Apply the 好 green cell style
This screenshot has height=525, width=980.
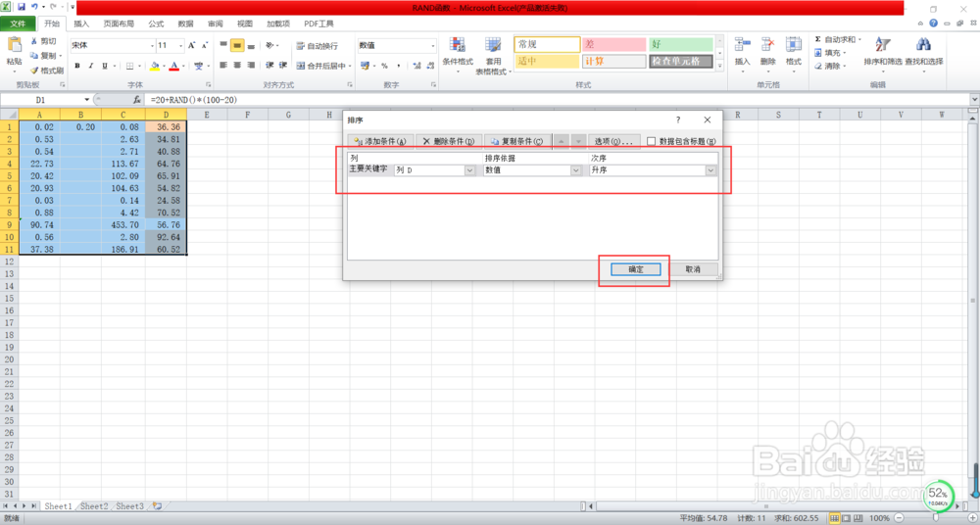click(x=681, y=44)
